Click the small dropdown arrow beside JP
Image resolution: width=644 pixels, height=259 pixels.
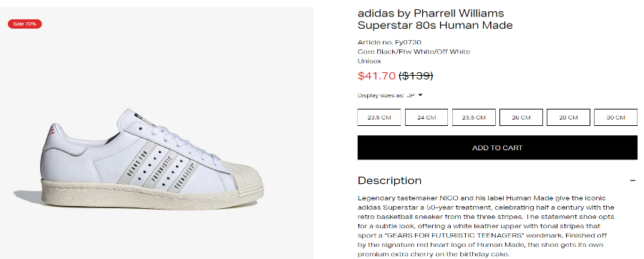tap(420, 95)
